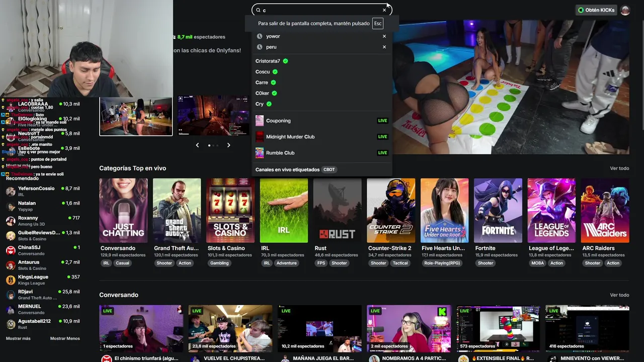Open Antaurus recommended channel avatar
Image resolution: width=644 pixels, height=362 pixels.
11,265
